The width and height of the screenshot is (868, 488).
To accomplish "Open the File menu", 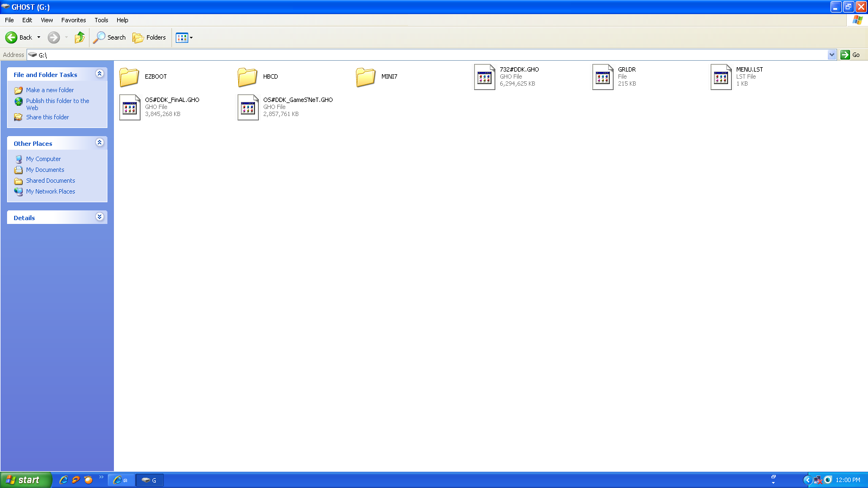I will 9,20.
